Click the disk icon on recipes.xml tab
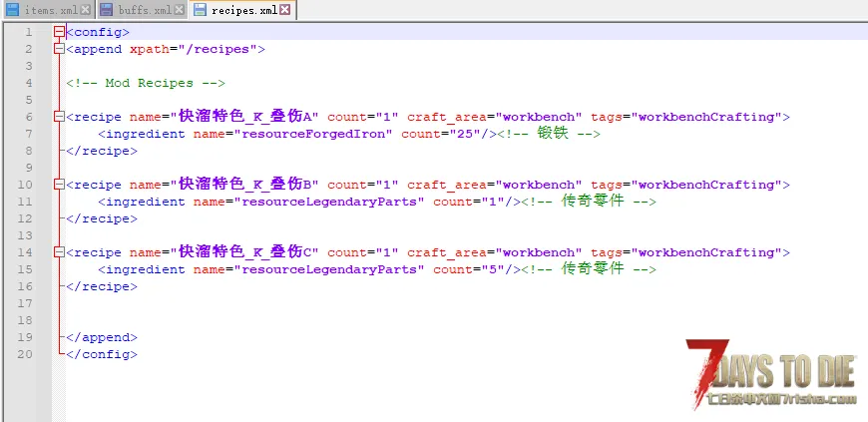 pos(200,10)
